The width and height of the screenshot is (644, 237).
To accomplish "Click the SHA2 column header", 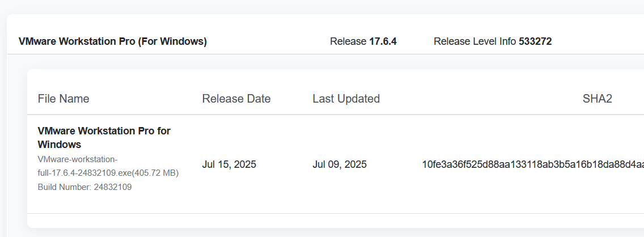I will tap(597, 99).
